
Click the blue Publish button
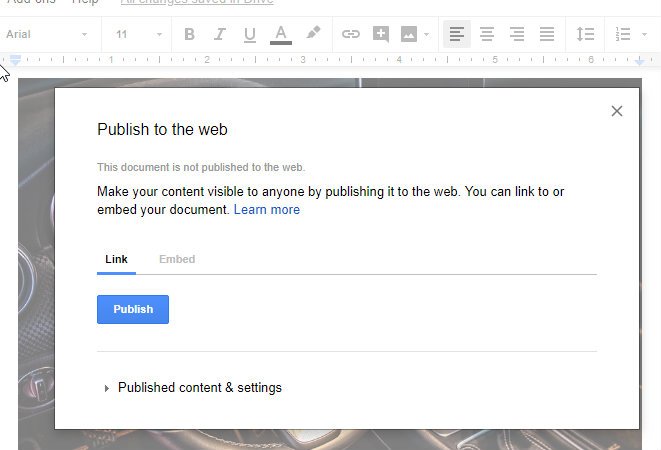click(133, 309)
